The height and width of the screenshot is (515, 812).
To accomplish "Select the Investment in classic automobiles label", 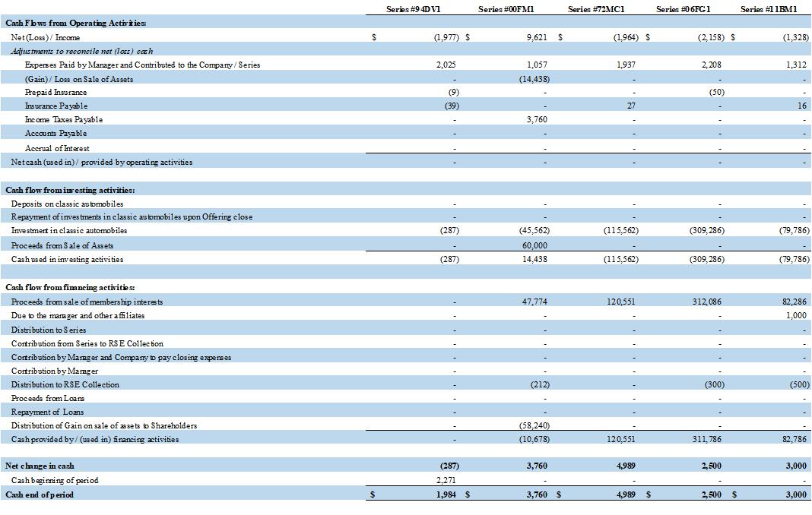I will (x=69, y=230).
